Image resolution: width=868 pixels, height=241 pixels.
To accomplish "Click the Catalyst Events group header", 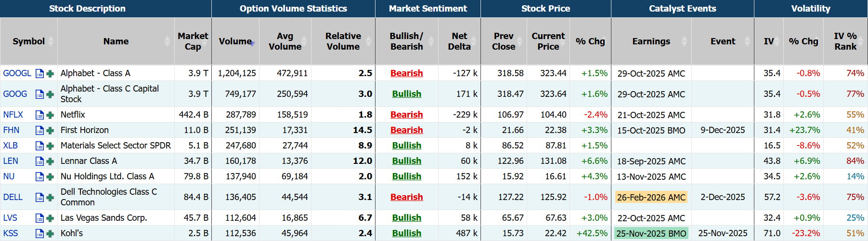I will [x=682, y=9].
